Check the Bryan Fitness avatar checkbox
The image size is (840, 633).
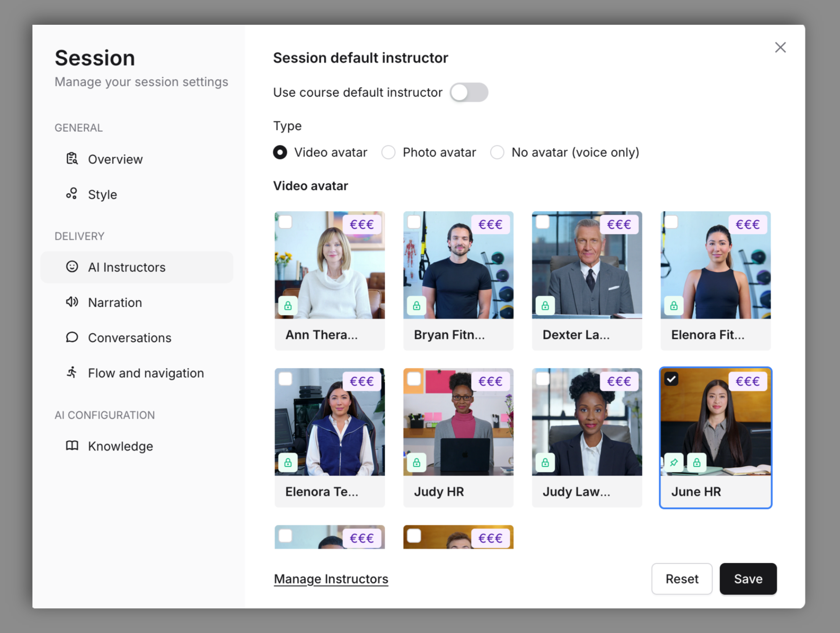point(414,222)
